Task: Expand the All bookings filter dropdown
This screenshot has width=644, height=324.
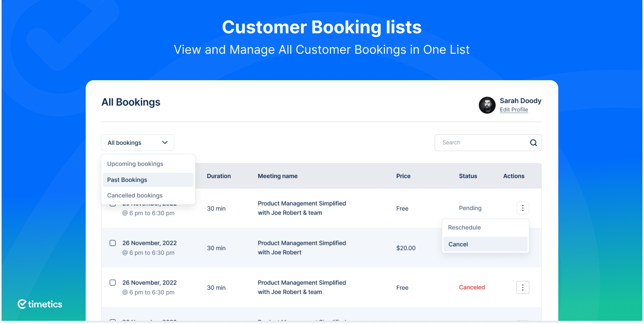Action: [138, 143]
